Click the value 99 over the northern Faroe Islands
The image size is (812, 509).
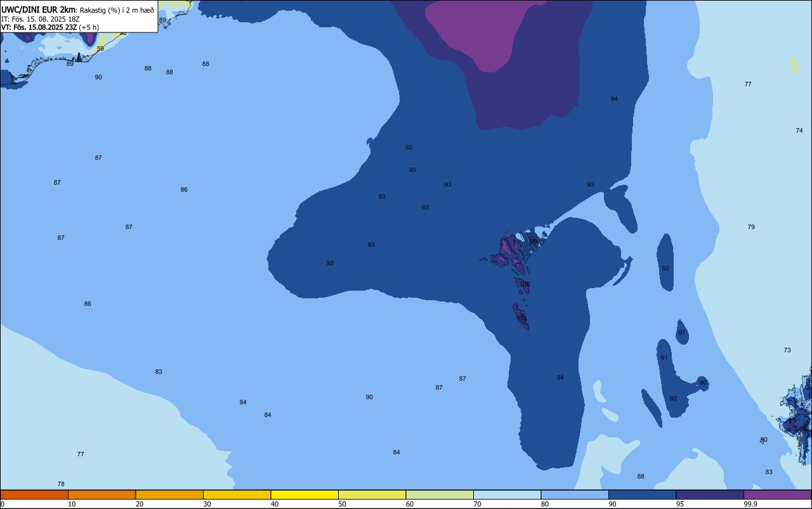click(x=534, y=242)
